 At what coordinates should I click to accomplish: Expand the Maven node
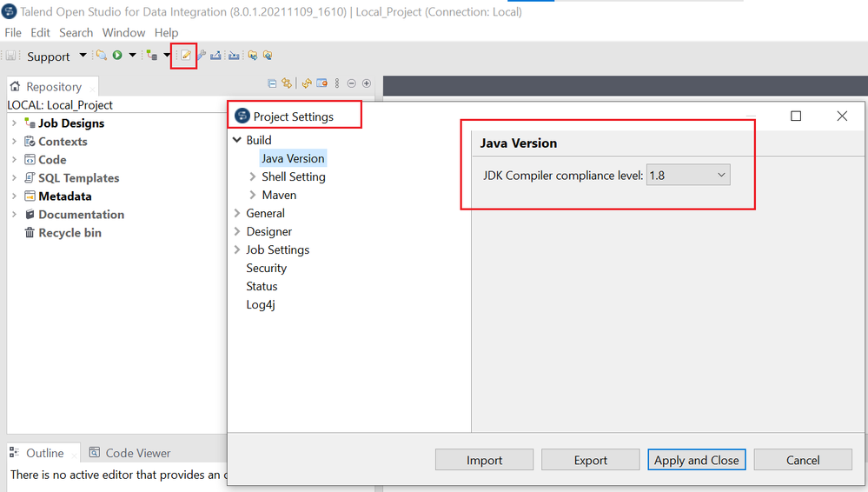(253, 195)
